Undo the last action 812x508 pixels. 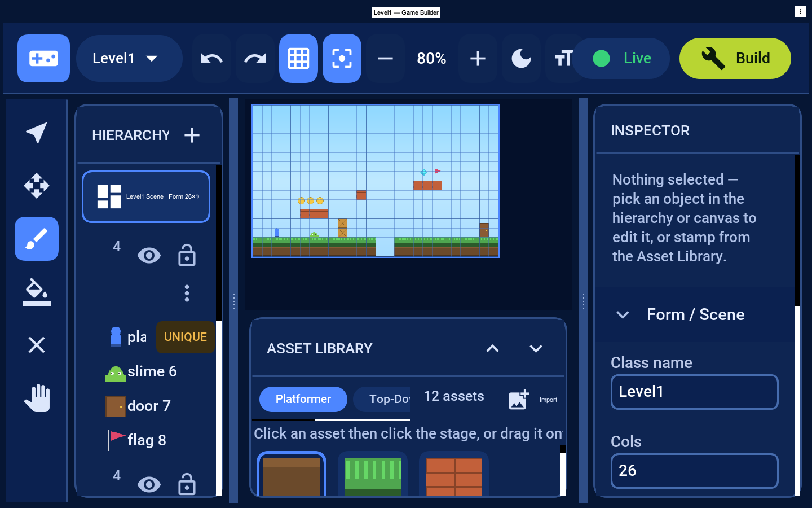211,58
